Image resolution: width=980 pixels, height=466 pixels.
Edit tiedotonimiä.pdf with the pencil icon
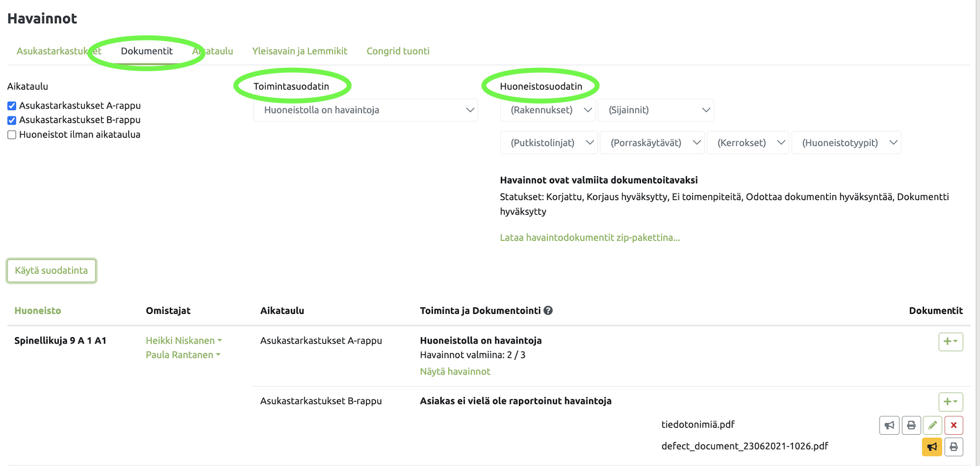(x=933, y=425)
